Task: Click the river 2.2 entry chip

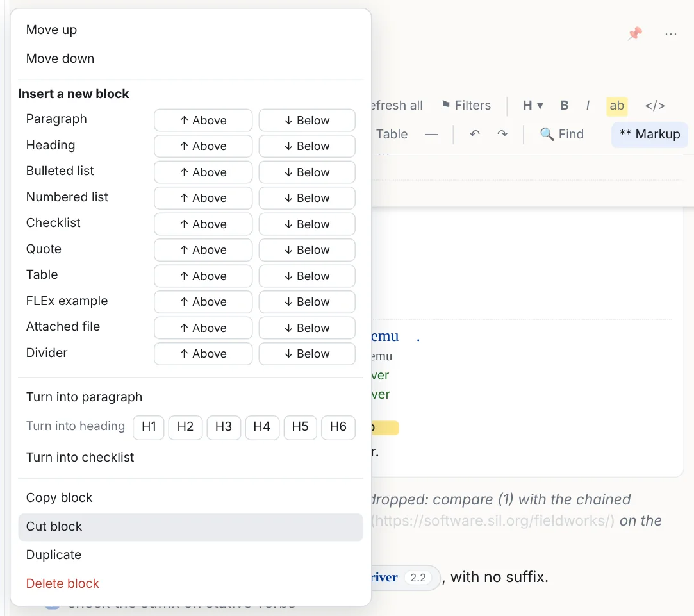Action: click(405, 578)
